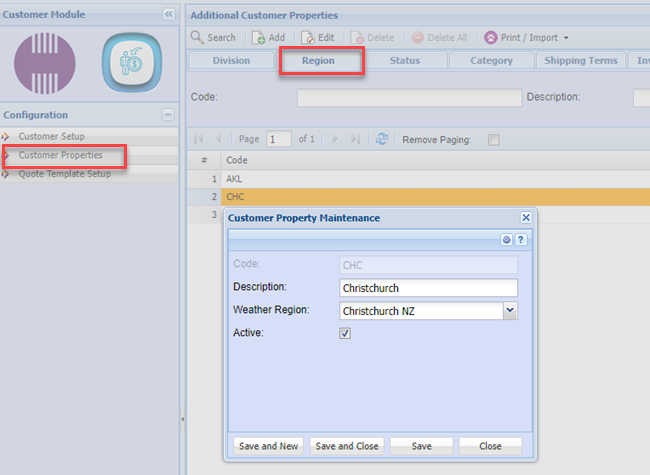Image resolution: width=650 pixels, height=475 pixels.
Task: Switch to the Division tab
Action: coord(231,61)
